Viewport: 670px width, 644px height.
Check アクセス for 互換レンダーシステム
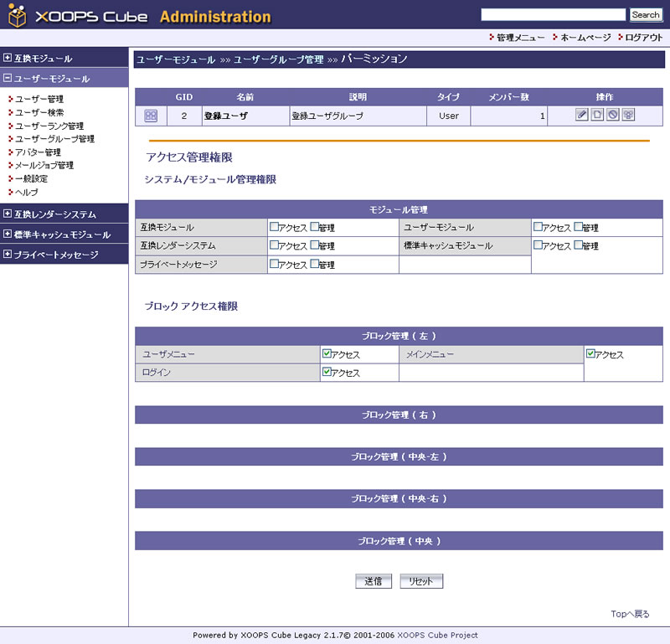click(274, 245)
